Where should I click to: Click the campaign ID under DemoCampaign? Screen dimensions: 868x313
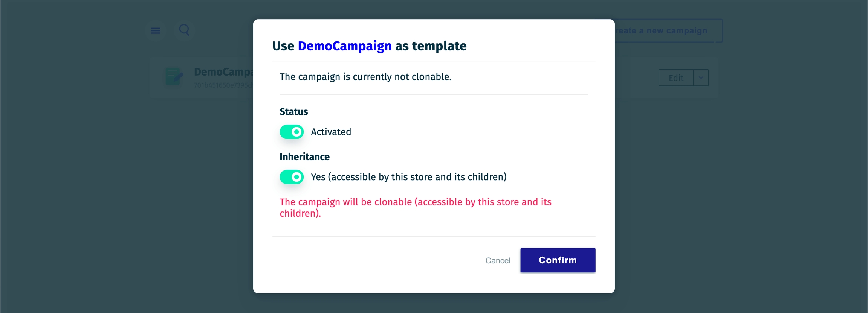pos(223,85)
